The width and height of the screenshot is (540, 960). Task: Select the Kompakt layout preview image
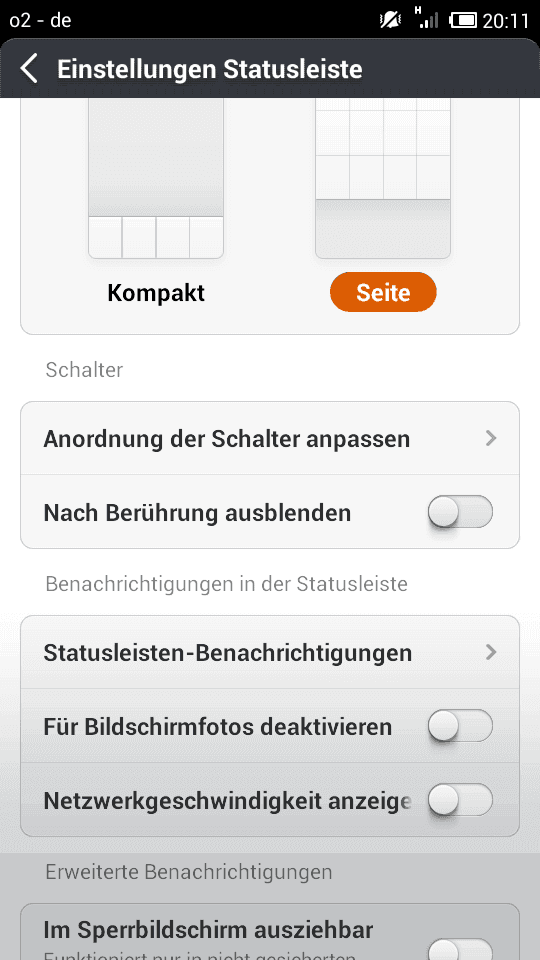click(156, 178)
